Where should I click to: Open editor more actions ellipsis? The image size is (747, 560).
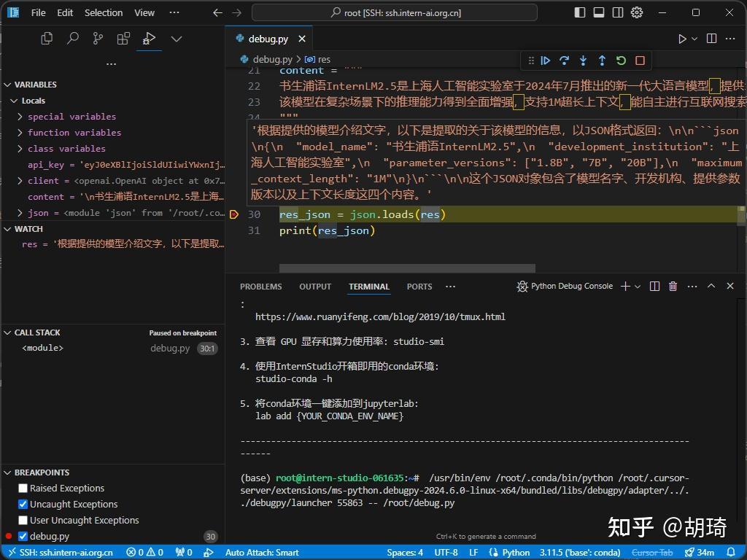click(730, 39)
